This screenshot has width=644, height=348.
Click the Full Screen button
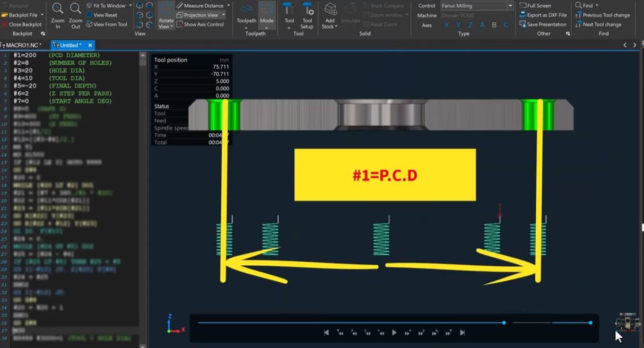click(535, 6)
